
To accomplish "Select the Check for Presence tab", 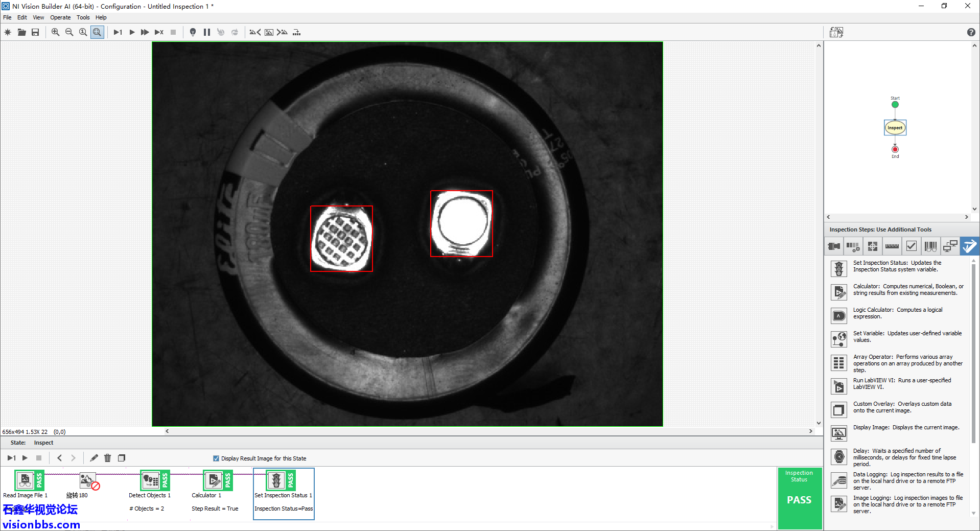I will [x=911, y=246].
